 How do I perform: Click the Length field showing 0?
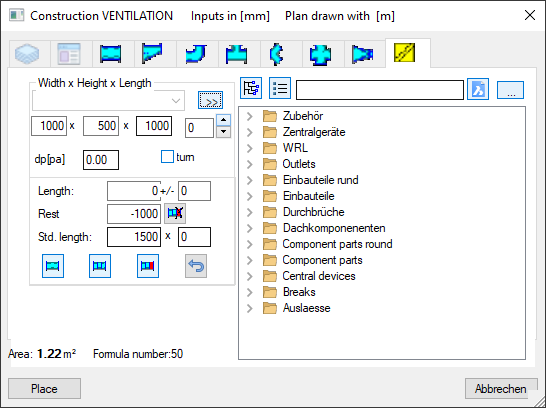pos(134,191)
